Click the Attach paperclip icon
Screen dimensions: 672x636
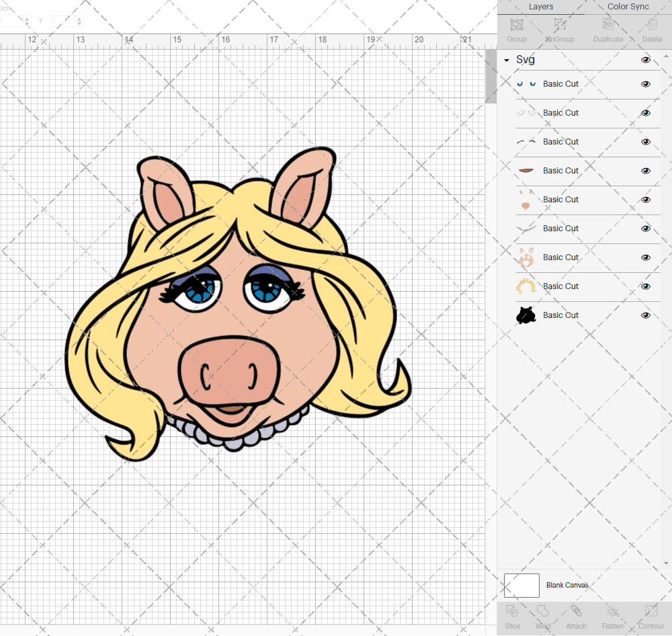[x=576, y=610]
